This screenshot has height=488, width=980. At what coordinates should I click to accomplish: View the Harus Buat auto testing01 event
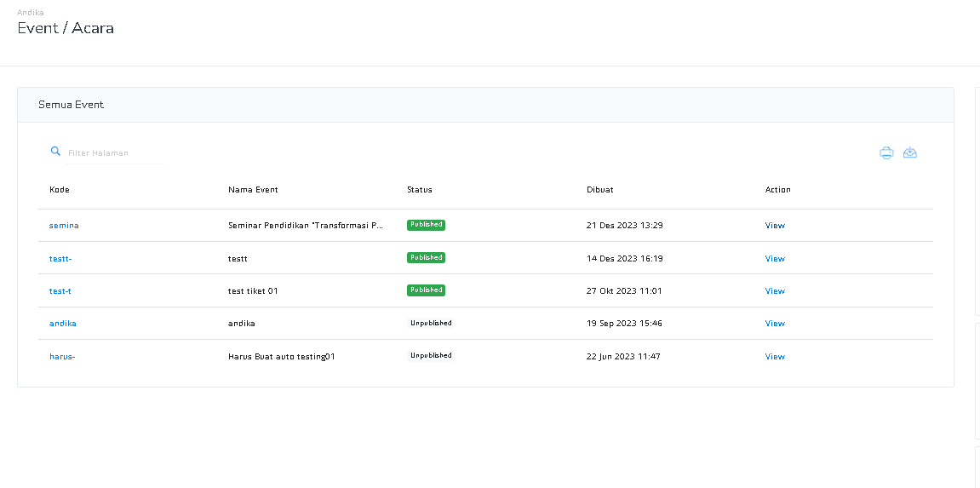pos(774,357)
